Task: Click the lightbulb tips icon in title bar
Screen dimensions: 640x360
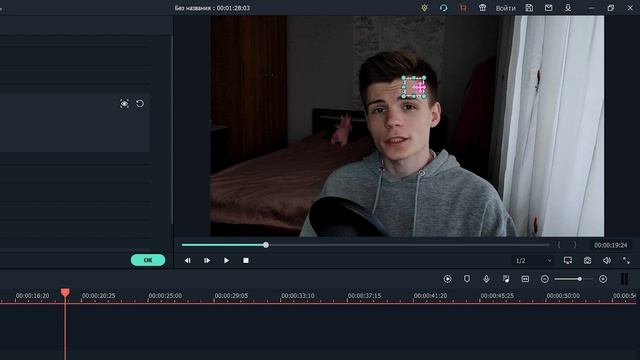Action: coord(424,8)
